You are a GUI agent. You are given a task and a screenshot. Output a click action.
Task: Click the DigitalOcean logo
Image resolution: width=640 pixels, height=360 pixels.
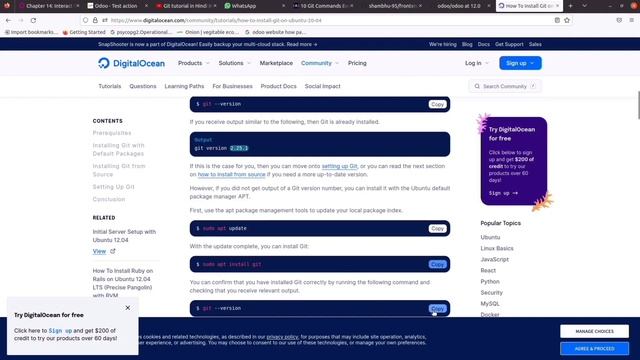pyautogui.click(x=131, y=63)
